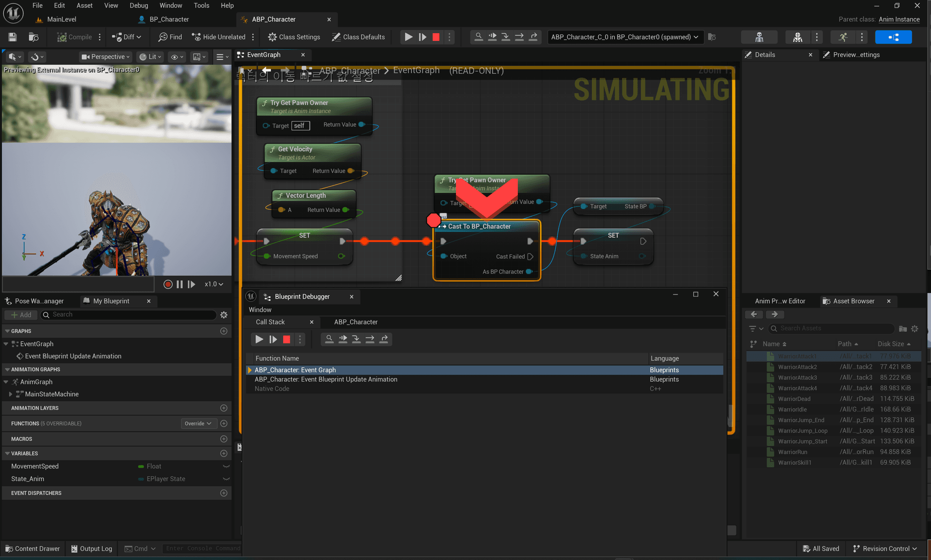Screen dimensions: 931x560
Task: Open Class Settings
Action: 294,37
